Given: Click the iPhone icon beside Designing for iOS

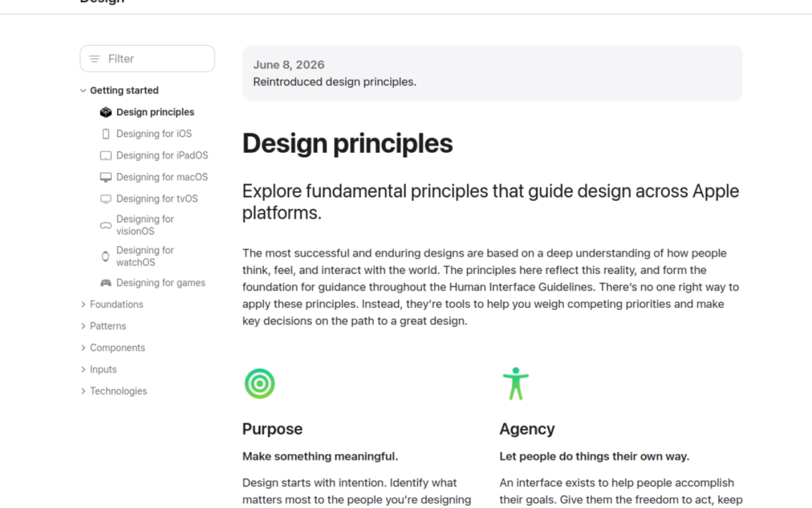Looking at the screenshot, I should (106, 134).
